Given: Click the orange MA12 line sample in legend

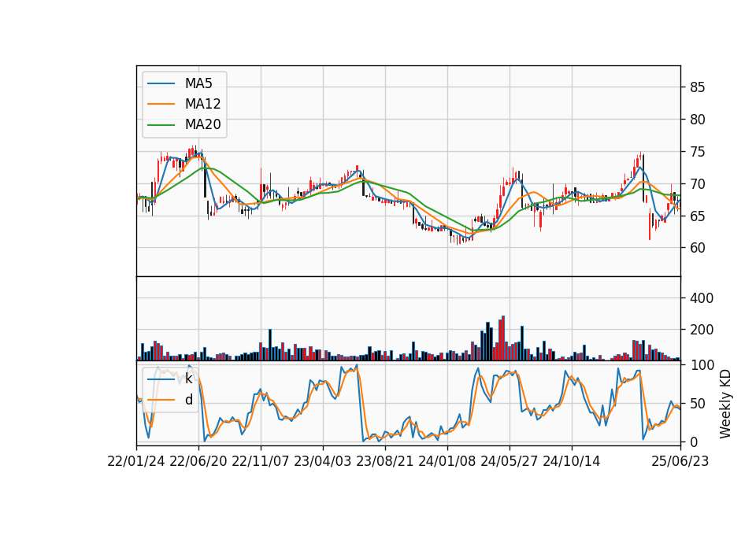Looking at the screenshot, I should tap(161, 104).
